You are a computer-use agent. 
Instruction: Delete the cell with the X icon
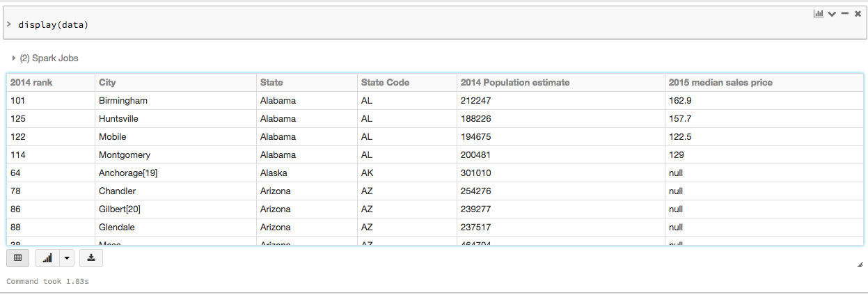point(858,14)
